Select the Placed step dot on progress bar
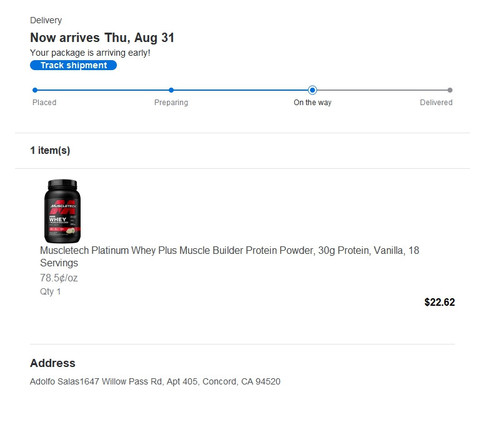The width and height of the screenshot is (500, 429). (35, 90)
